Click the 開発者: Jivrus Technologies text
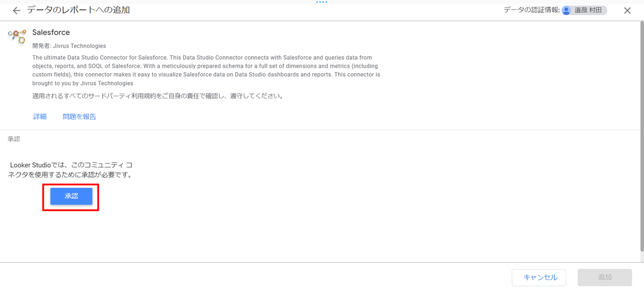Image resolution: width=644 pixels, height=290 pixels. coord(69,46)
